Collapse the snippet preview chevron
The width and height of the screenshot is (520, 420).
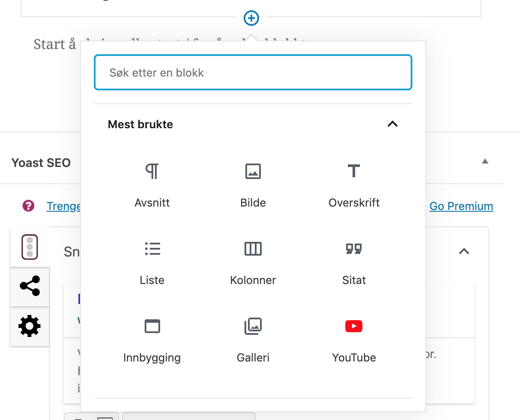(x=464, y=251)
